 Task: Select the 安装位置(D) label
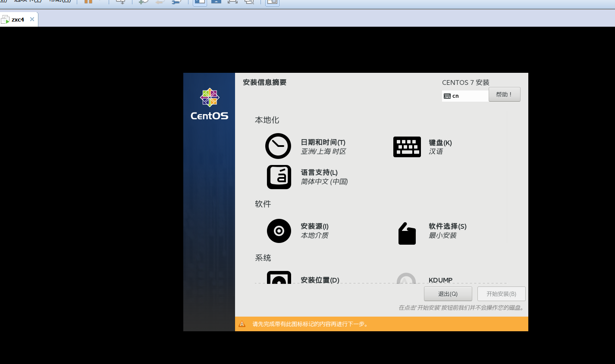tap(320, 280)
